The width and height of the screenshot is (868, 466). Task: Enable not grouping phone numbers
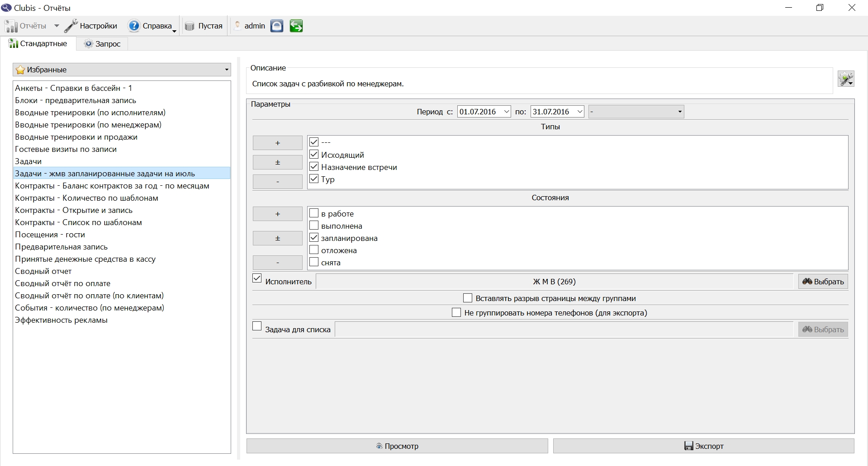pyautogui.click(x=456, y=313)
